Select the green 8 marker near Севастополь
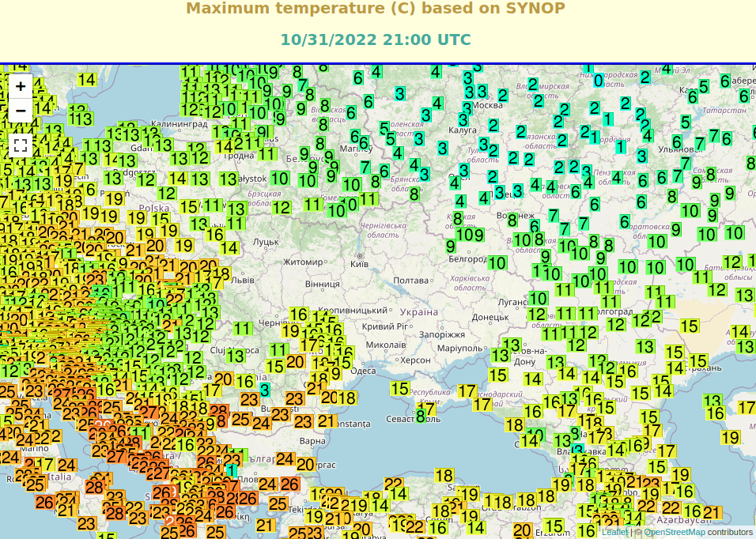This screenshot has width=756, height=539. click(421, 413)
